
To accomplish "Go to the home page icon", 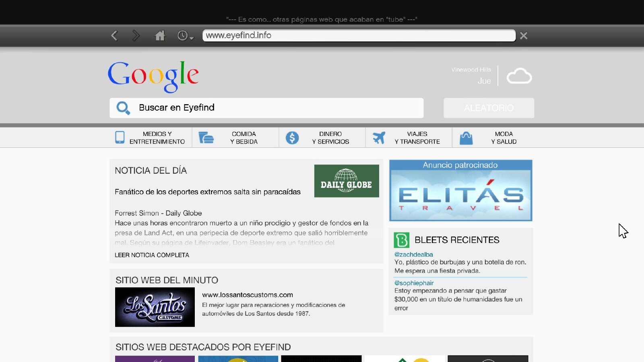I will tap(160, 36).
